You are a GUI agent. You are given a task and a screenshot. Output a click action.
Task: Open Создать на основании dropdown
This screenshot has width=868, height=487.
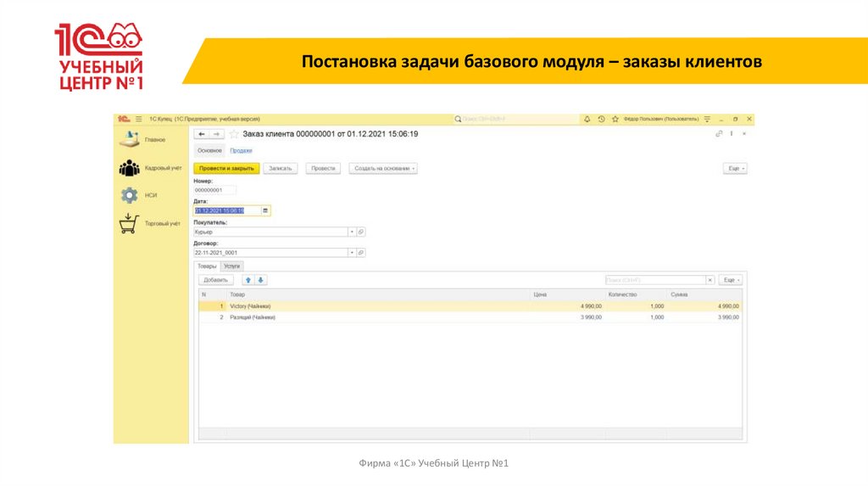click(x=383, y=169)
